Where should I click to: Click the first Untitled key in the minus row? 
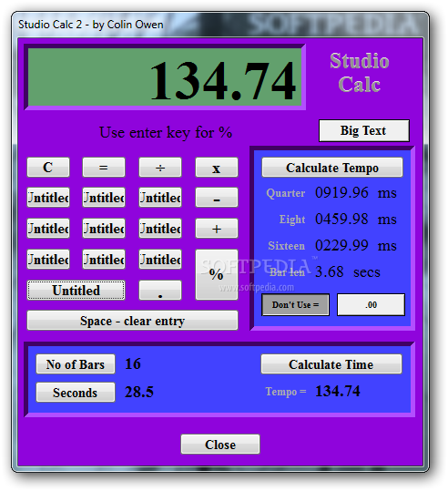click(48, 198)
